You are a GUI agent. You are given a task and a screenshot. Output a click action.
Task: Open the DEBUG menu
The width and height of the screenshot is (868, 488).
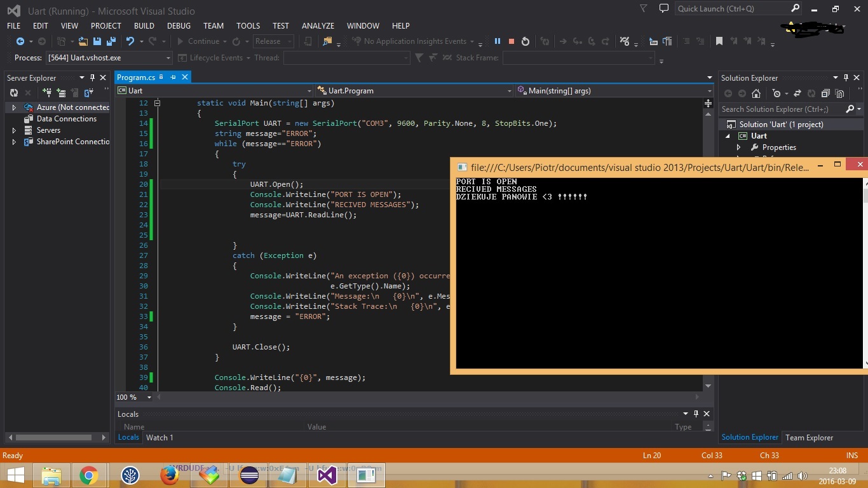coord(179,25)
